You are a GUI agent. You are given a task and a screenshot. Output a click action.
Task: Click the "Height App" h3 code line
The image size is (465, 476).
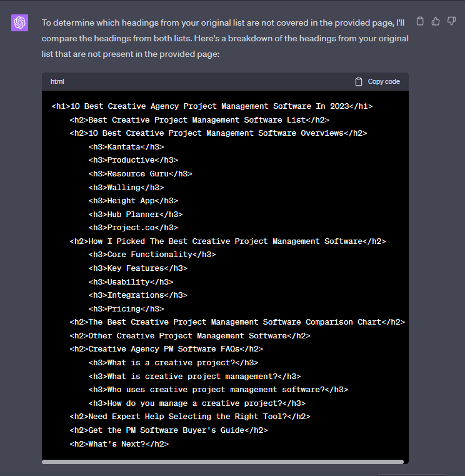pos(133,201)
